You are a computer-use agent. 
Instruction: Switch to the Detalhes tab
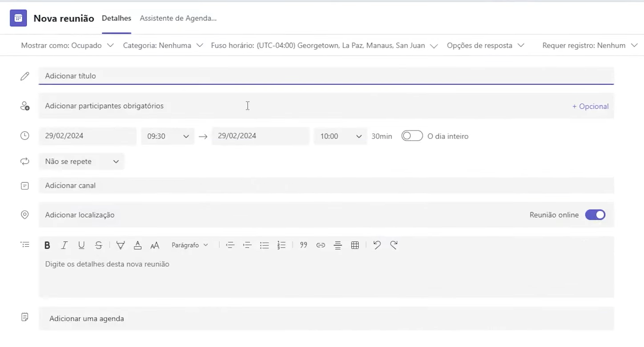[x=116, y=18]
